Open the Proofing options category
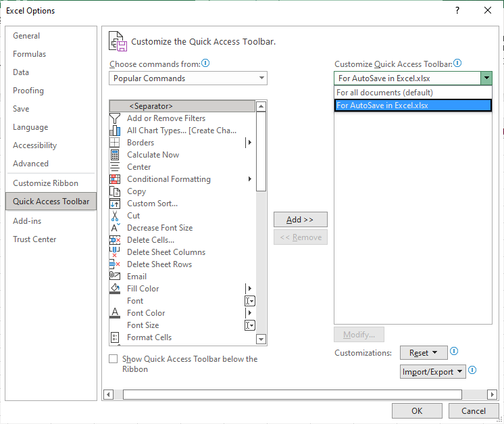This screenshot has height=424, width=504. pyautogui.click(x=51, y=91)
